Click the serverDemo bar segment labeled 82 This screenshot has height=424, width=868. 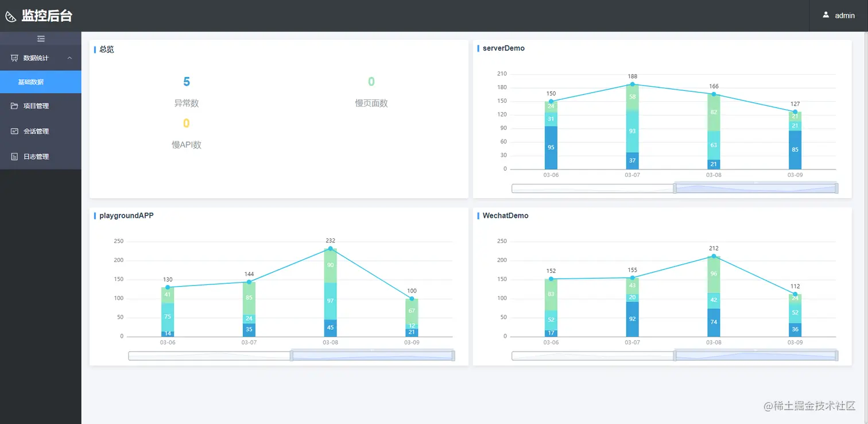[x=714, y=113]
